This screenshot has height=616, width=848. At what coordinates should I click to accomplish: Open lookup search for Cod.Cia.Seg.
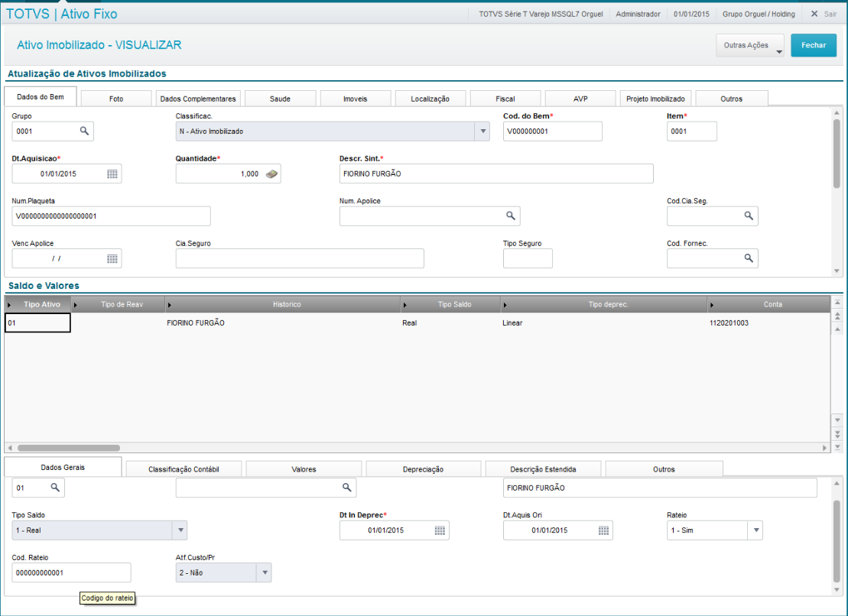tap(749, 216)
